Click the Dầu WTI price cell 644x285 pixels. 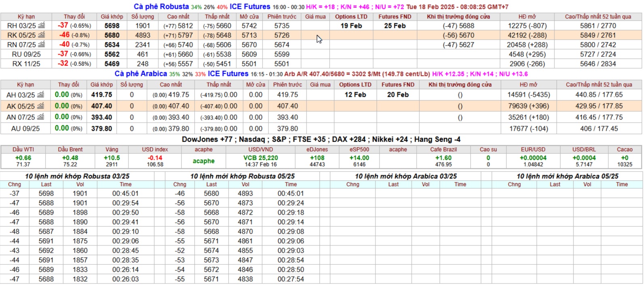tap(23, 161)
